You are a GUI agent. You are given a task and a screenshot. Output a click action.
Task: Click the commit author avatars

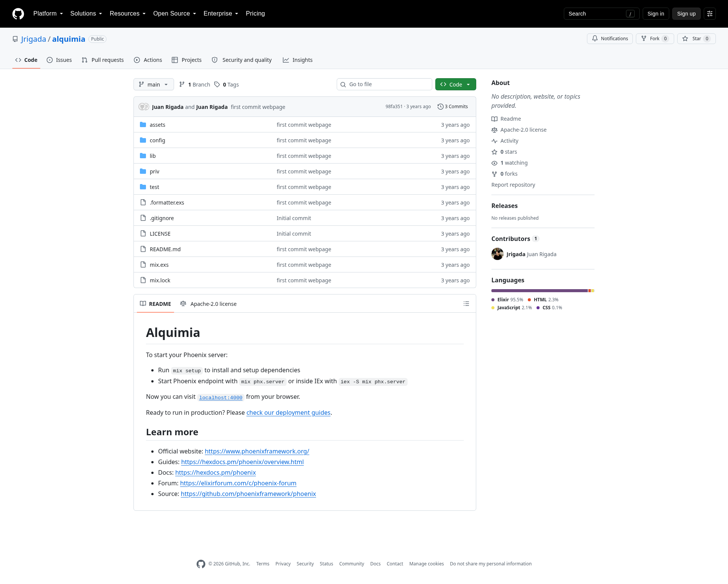pyautogui.click(x=144, y=107)
